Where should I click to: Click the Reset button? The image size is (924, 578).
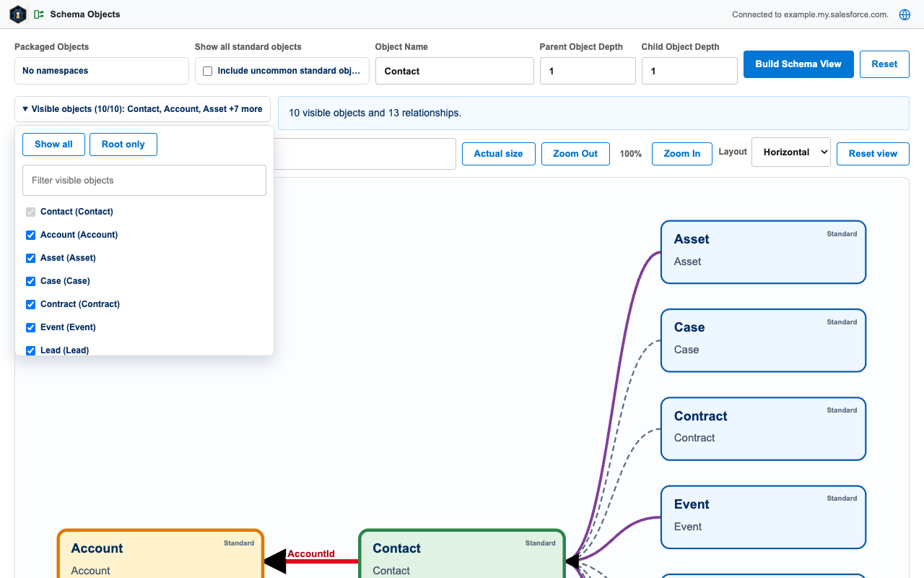[x=884, y=64]
